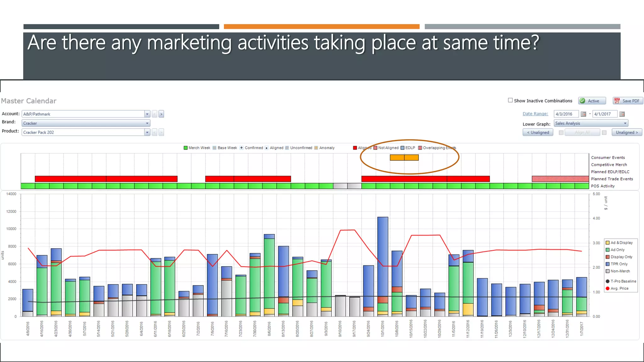Click the Ad Only legend icon
Screen dimensions: 644x362
[x=608, y=250]
